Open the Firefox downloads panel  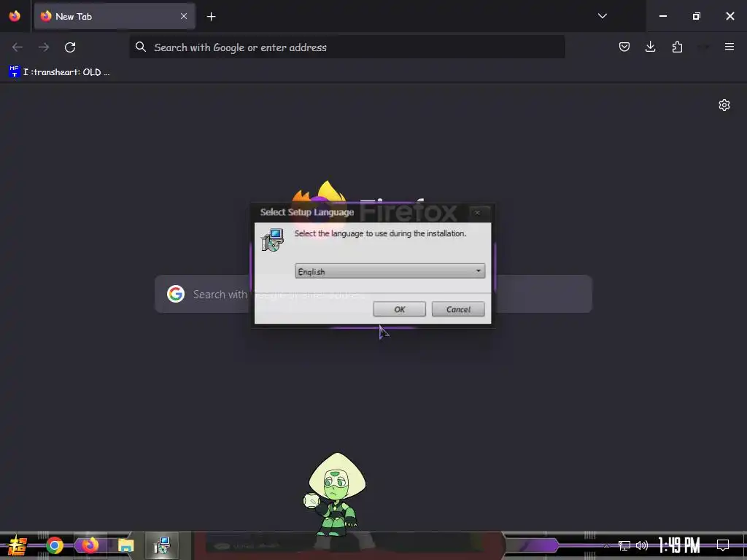tap(650, 47)
